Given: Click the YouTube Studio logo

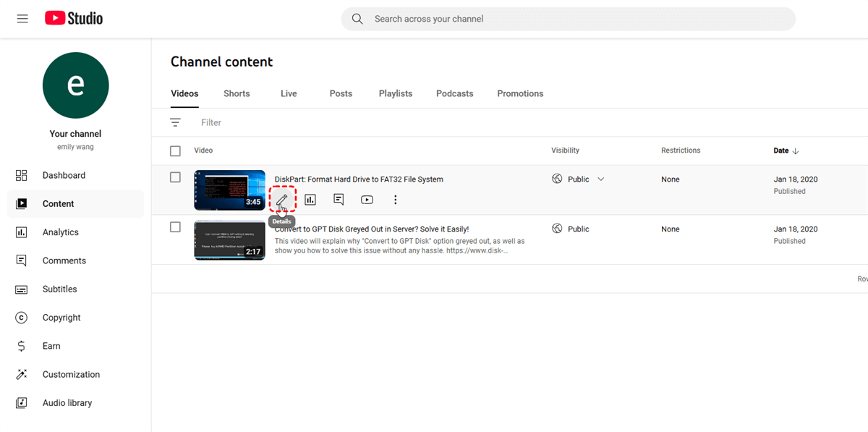Looking at the screenshot, I should click(x=74, y=19).
